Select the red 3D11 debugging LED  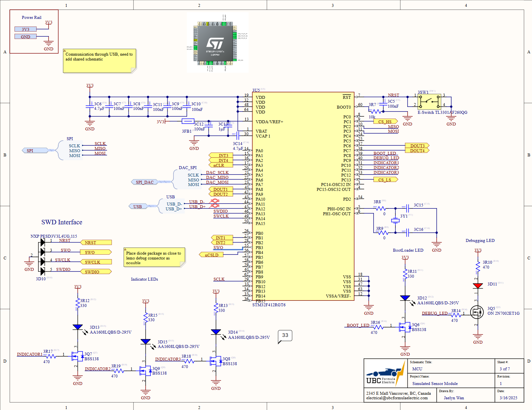click(x=478, y=285)
